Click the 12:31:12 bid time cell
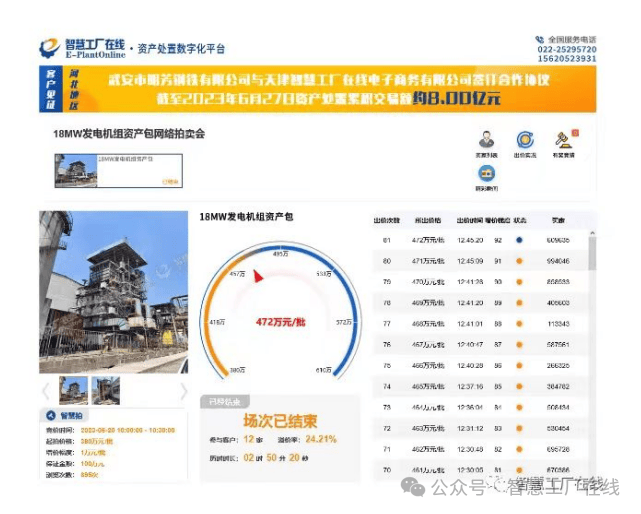 pyautogui.click(x=470, y=429)
